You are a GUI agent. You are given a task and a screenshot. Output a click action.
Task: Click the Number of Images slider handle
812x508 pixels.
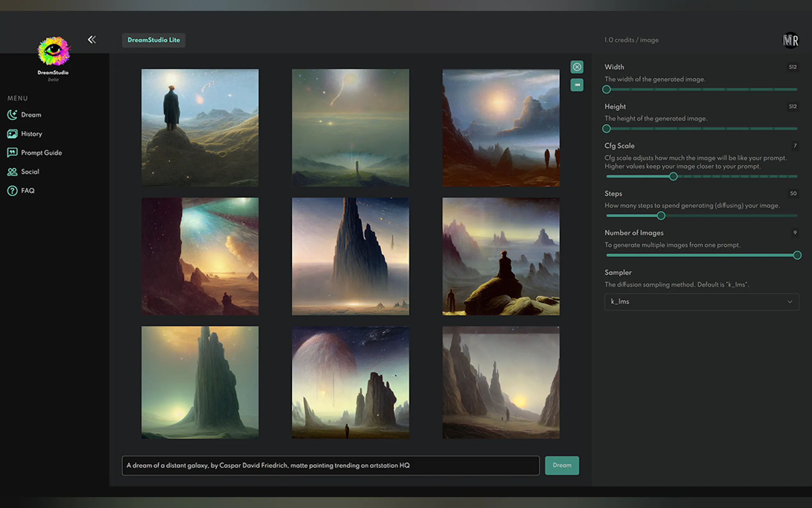point(797,255)
